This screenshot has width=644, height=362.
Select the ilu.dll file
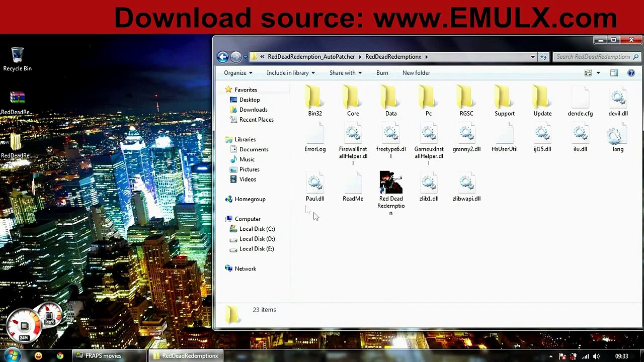tap(580, 138)
